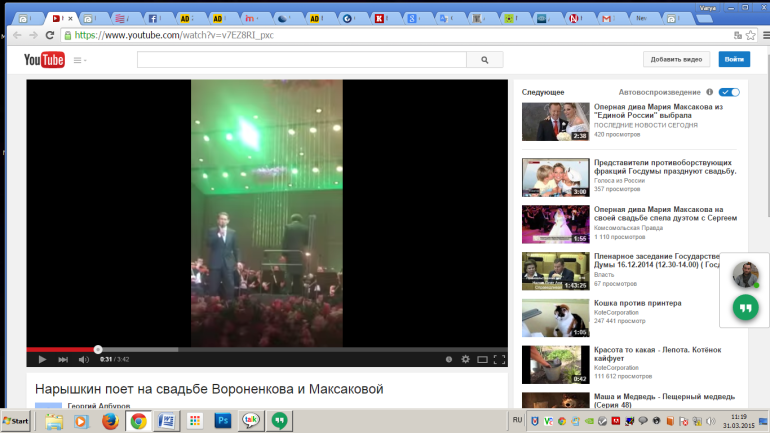The width and height of the screenshot is (770, 433).
Task: Open Photoshop from the taskbar
Action: coord(222,421)
